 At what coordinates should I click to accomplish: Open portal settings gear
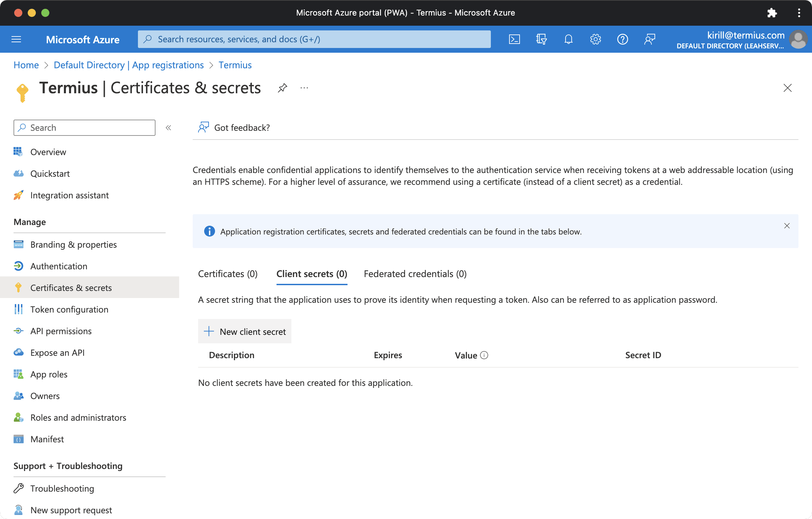tap(595, 40)
